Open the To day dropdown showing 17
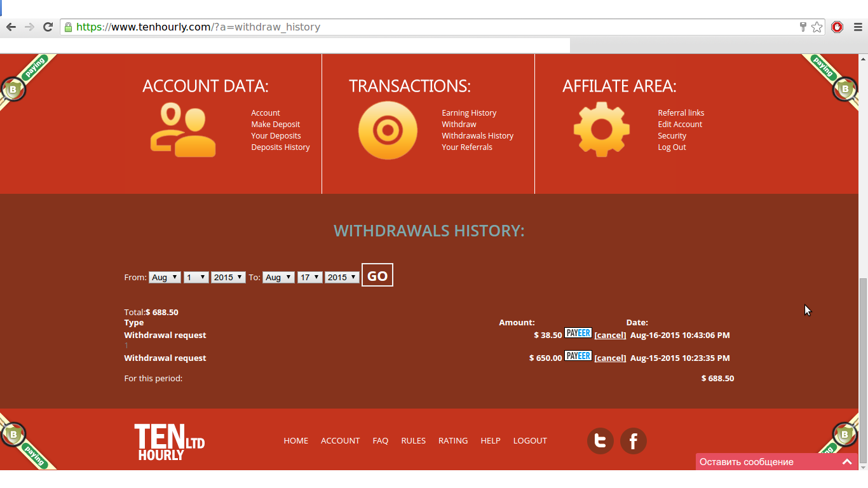The height and width of the screenshot is (488, 868). [x=309, y=278]
